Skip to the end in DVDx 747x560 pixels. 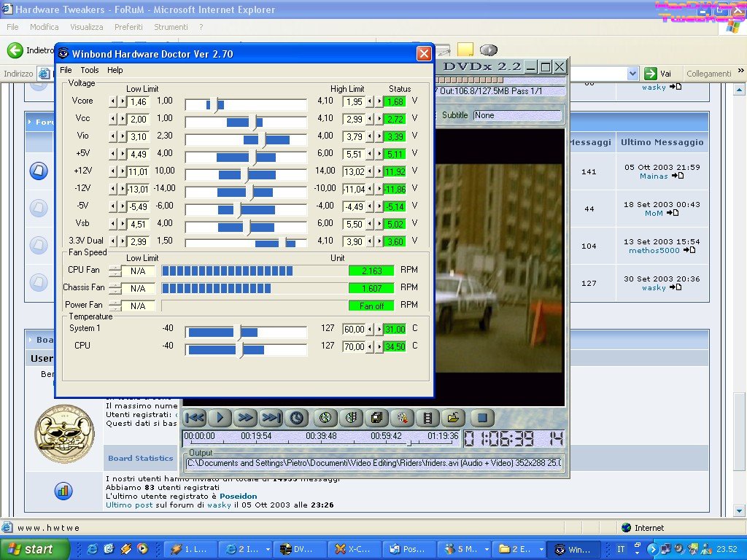(x=271, y=418)
